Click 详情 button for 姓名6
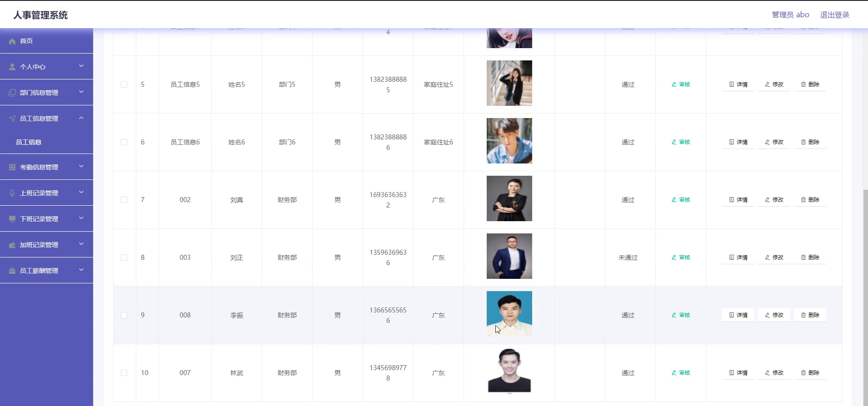 coord(738,142)
